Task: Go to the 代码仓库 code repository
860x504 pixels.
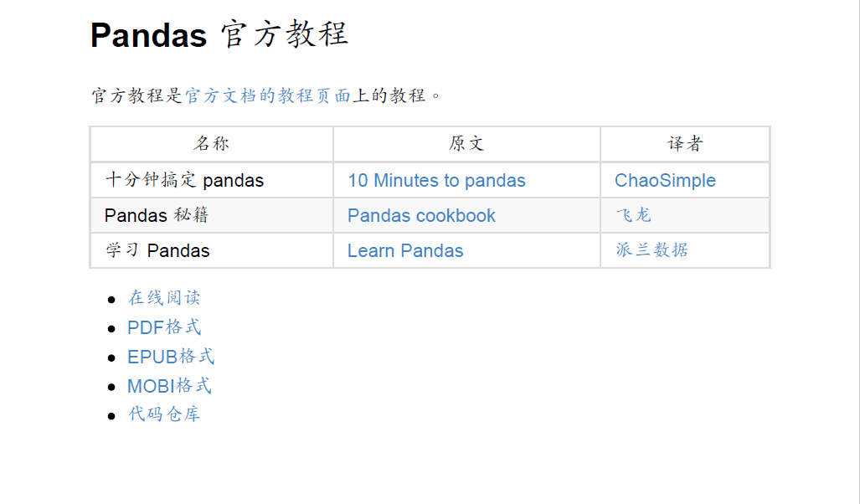Action: pos(164,414)
